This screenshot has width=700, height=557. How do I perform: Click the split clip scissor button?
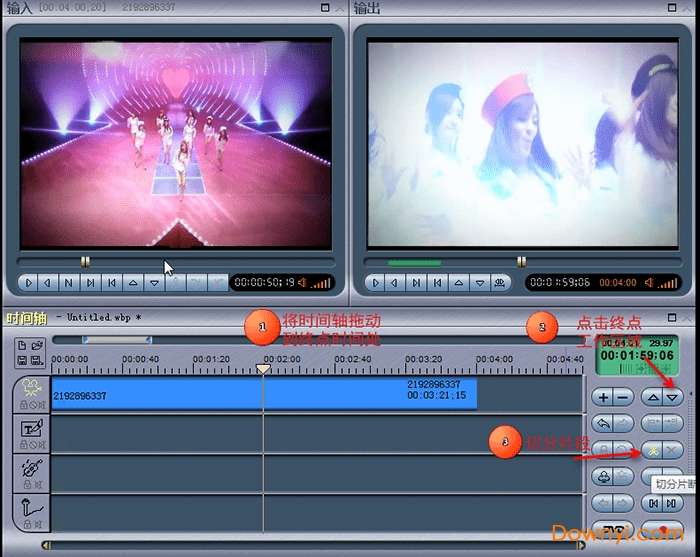tap(653, 450)
